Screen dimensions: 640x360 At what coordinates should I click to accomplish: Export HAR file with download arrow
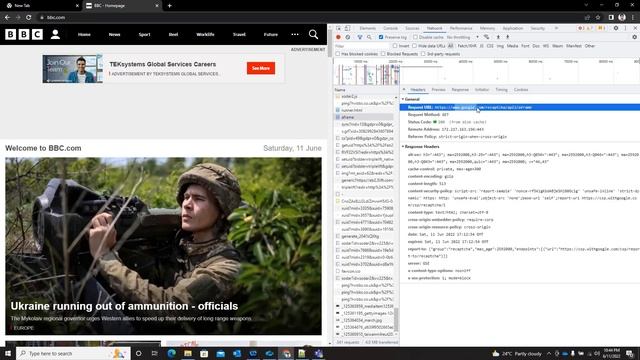coord(508,37)
